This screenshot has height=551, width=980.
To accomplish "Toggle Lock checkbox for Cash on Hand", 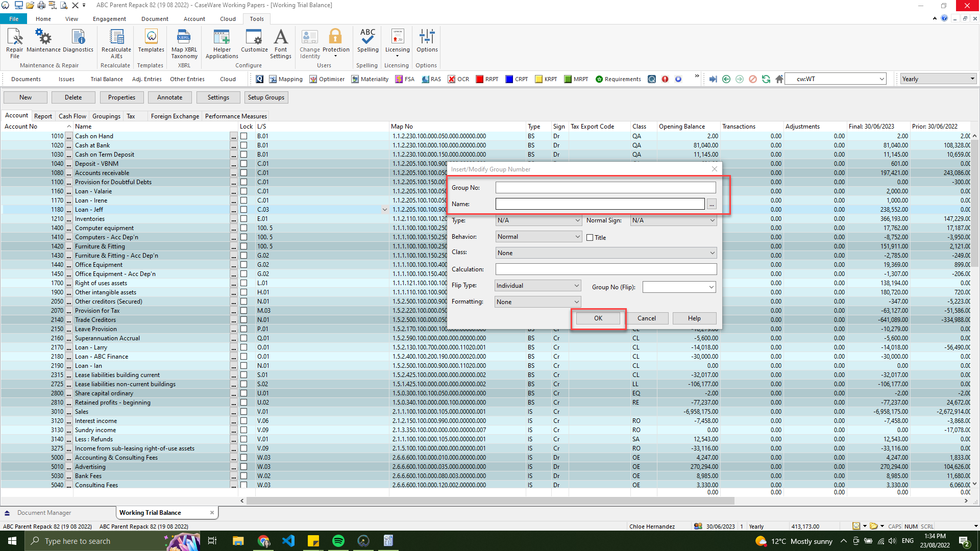I will pyautogui.click(x=244, y=136).
